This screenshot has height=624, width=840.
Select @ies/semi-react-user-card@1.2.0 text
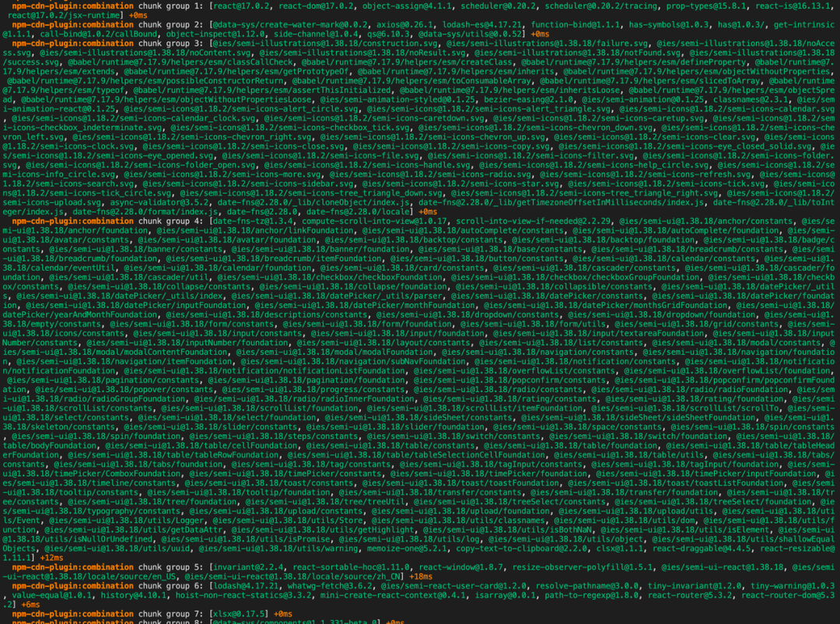453,586
